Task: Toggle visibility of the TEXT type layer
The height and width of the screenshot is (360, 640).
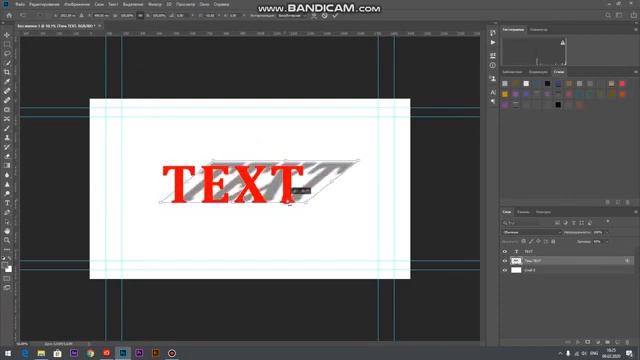Action: 505,251
